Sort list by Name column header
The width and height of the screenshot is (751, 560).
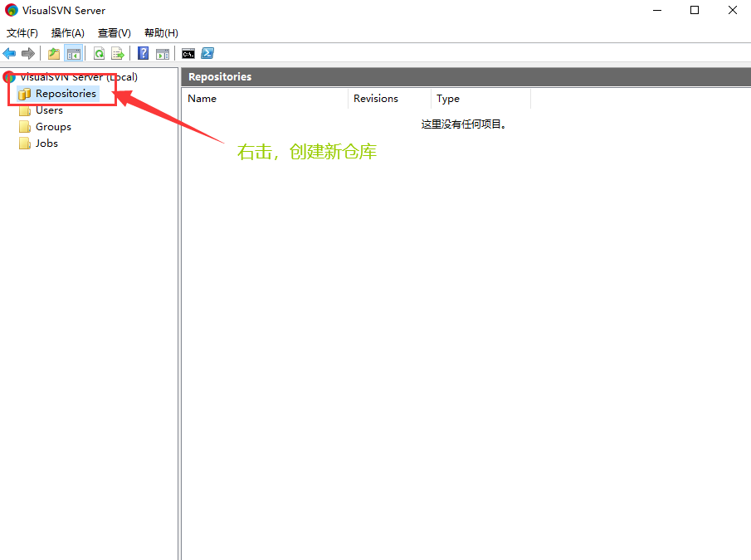point(265,99)
